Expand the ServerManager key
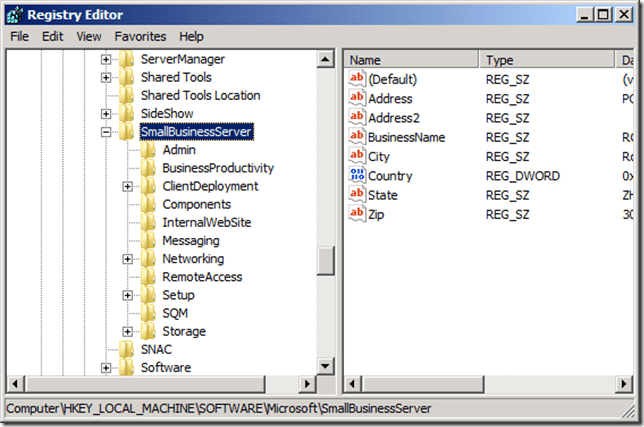This screenshot has width=644, height=427. point(106,60)
